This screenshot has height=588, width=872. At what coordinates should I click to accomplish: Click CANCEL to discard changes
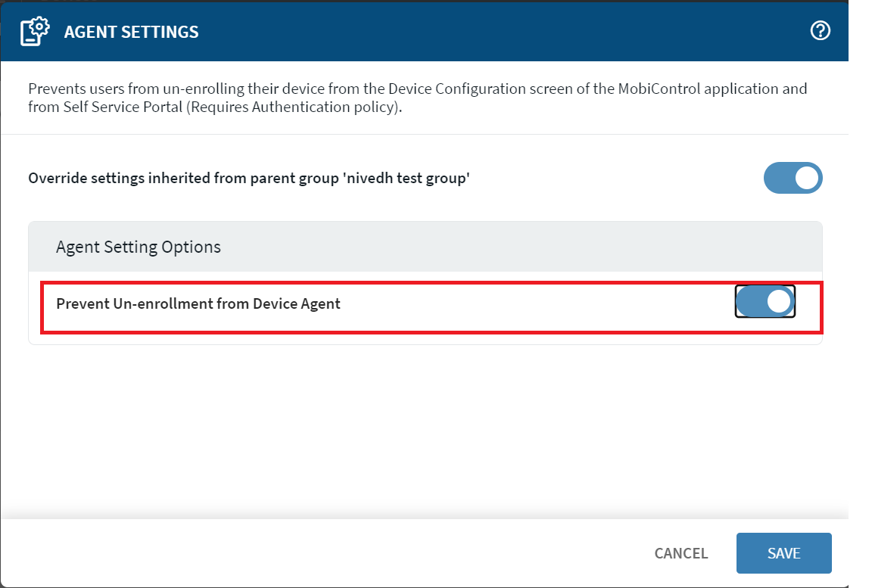(680, 553)
